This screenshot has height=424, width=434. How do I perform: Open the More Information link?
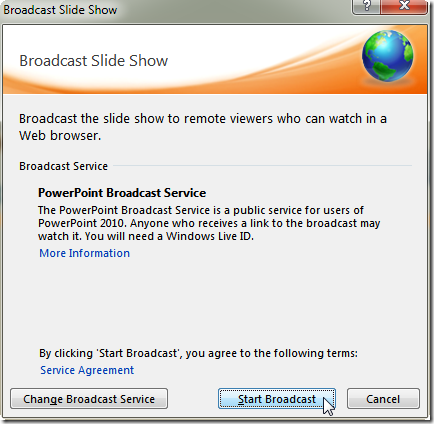85,253
